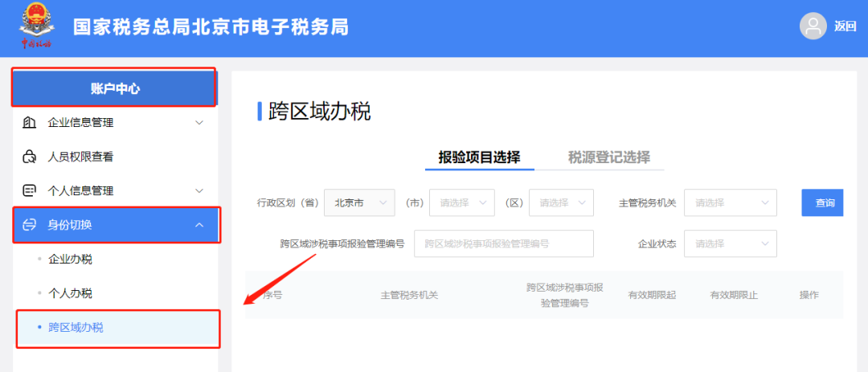Select 身份切换 menu item
Image resolution: width=868 pixels, height=372 pixels.
[115, 225]
